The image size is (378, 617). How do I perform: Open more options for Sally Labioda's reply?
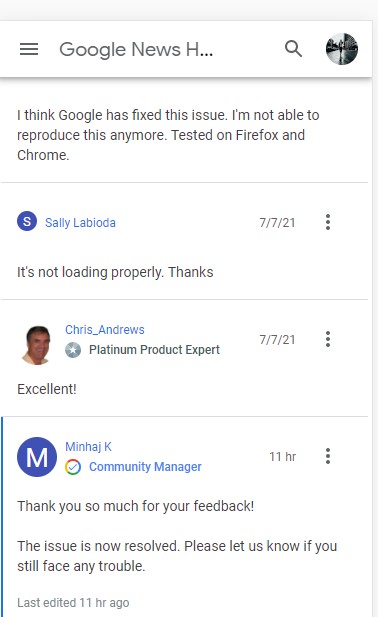coord(328,222)
